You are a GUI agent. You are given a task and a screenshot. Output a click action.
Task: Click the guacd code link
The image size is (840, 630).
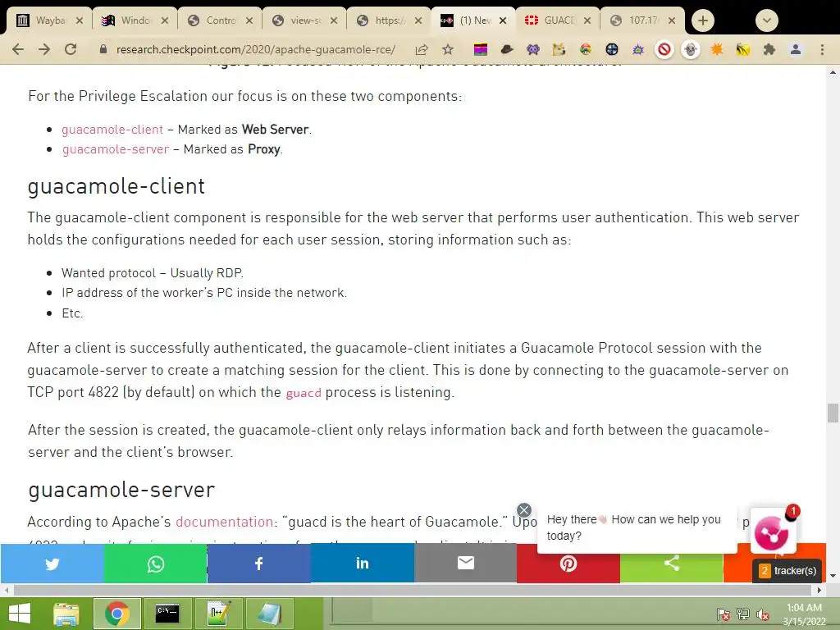304,393
